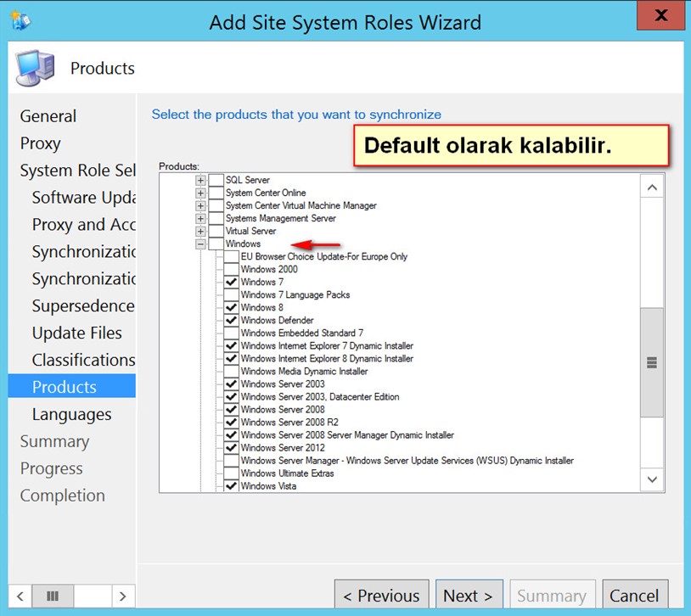Check the System Center Online checkbox
This screenshot has width=691, height=616.
click(x=216, y=193)
